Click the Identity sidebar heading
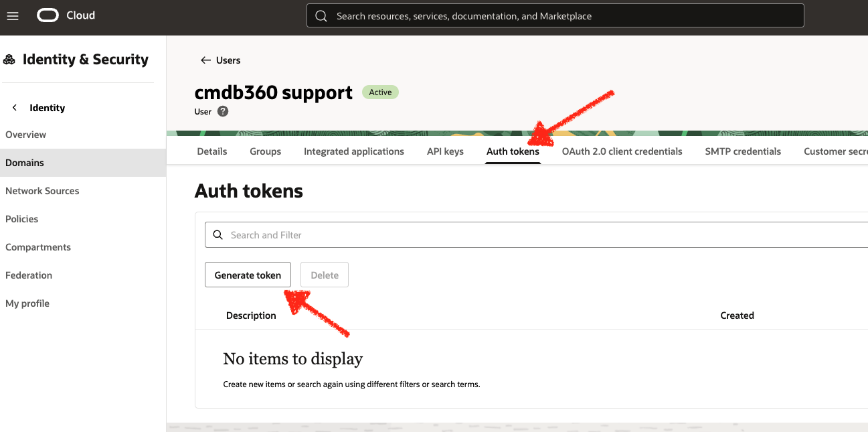 point(48,108)
